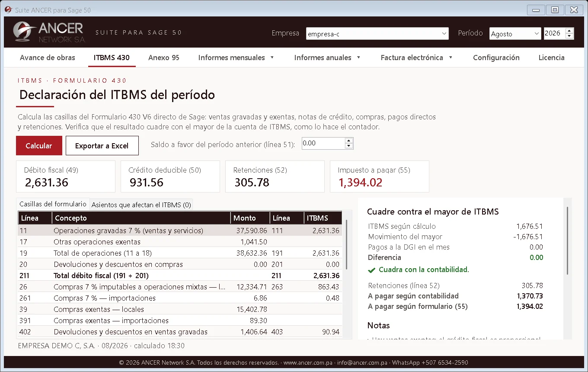Click the Diferencia value 0.00
Screen dimensions: 588x372
click(536, 257)
